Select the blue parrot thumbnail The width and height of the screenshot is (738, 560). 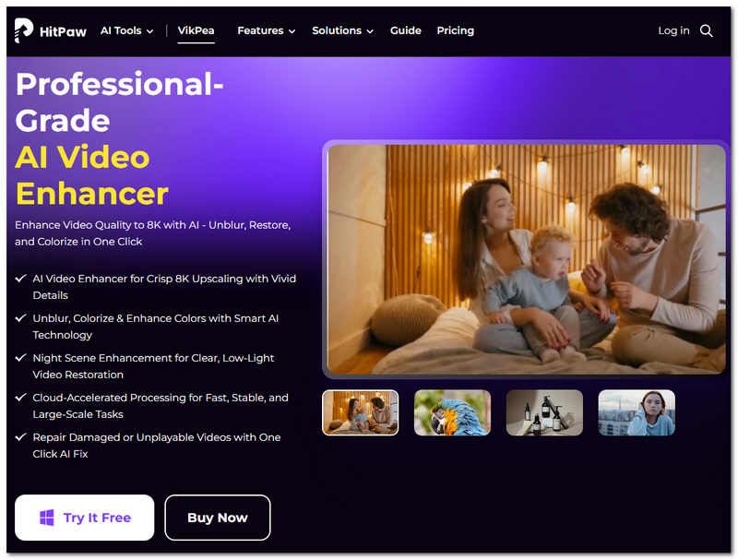tap(452, 412)
